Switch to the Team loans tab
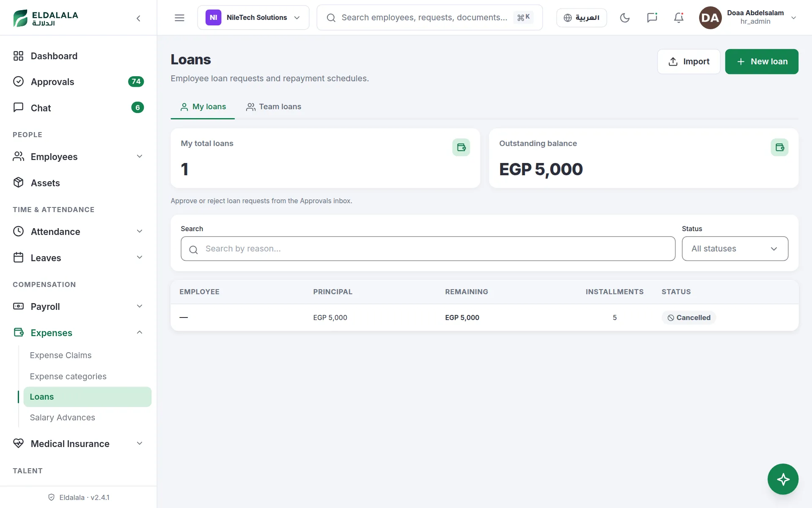This screenshot has width=812, height=508. coord(274,107)
